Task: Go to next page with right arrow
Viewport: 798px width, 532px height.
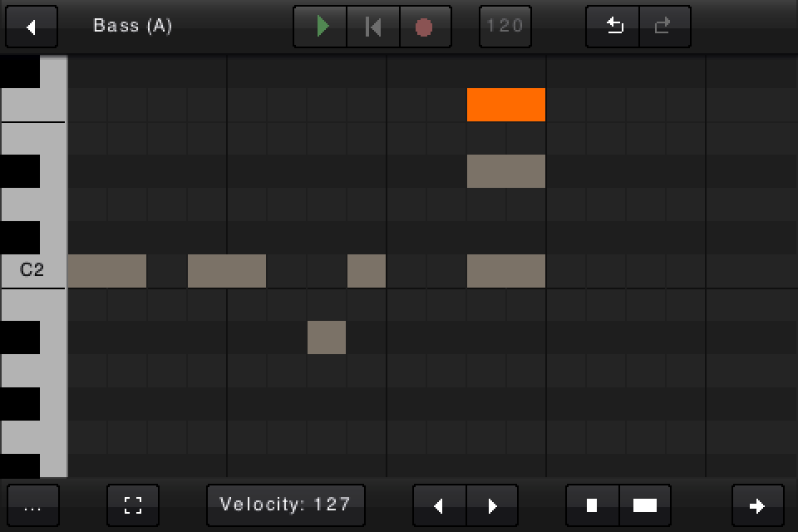Action: pyautogui.click(x=757, y=505)
